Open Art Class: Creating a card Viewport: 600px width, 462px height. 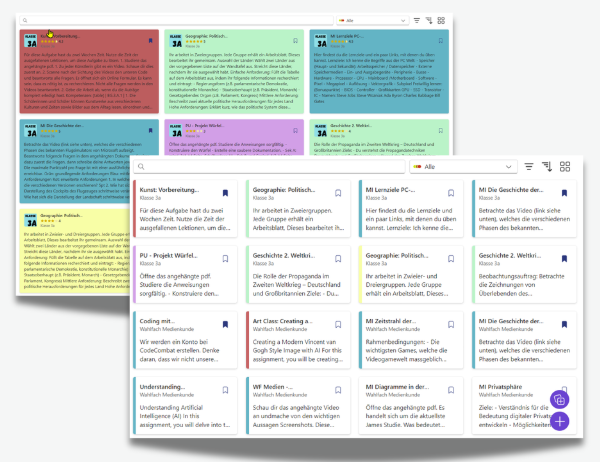pyautogui.click(x=298, y=340)
